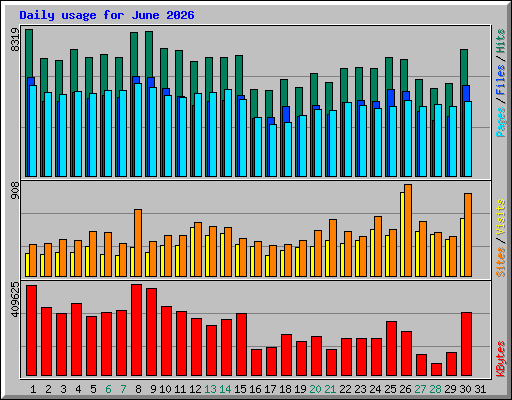The width and height of the screenshot is (512, 400).
Task: Click the red KBytes bar for day 1
Action: [31, 331]
